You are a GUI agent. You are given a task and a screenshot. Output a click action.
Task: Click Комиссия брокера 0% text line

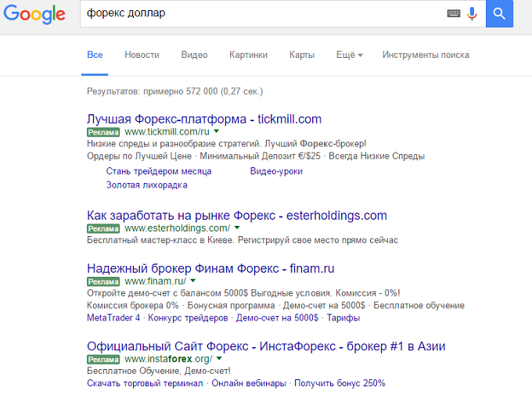pos(275,306)
